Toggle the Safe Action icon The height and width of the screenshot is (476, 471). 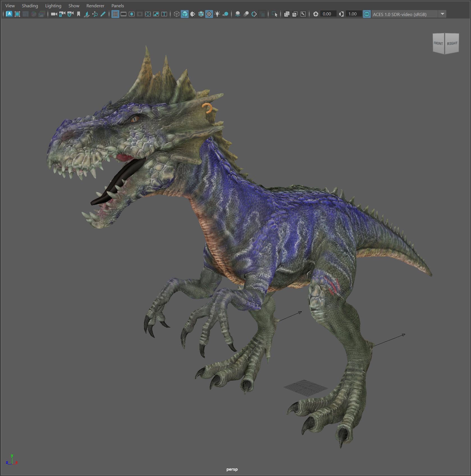(x=156, y=14)
